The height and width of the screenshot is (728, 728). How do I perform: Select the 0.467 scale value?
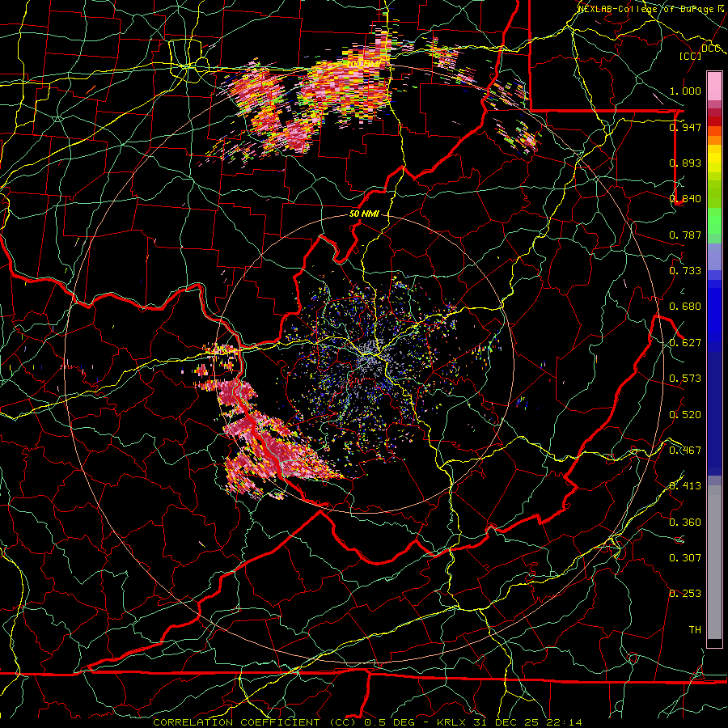click(685, 451)
